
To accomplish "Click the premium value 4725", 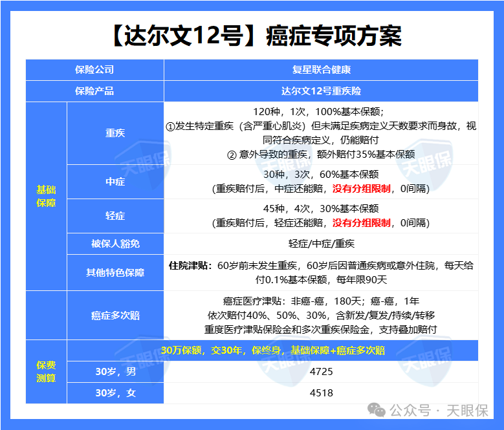I will 321,372.
